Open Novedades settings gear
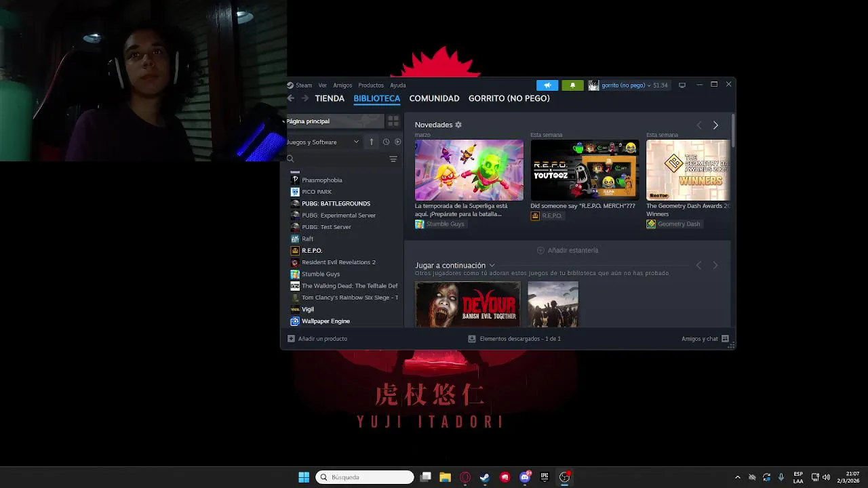The height and width of the screenshot is (488, 868). pos(458,125)
